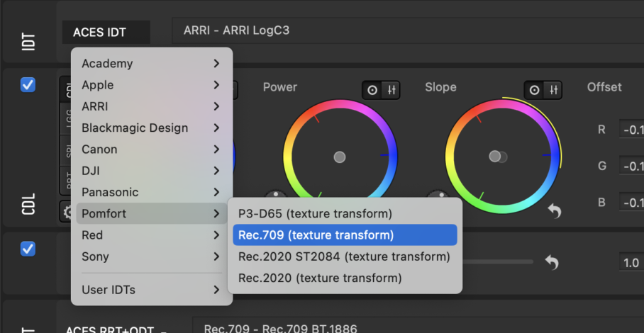Choose Rec.2020 ST2084 (texture transform)
This screenshot has height=333, width=644.
point(345,256)
